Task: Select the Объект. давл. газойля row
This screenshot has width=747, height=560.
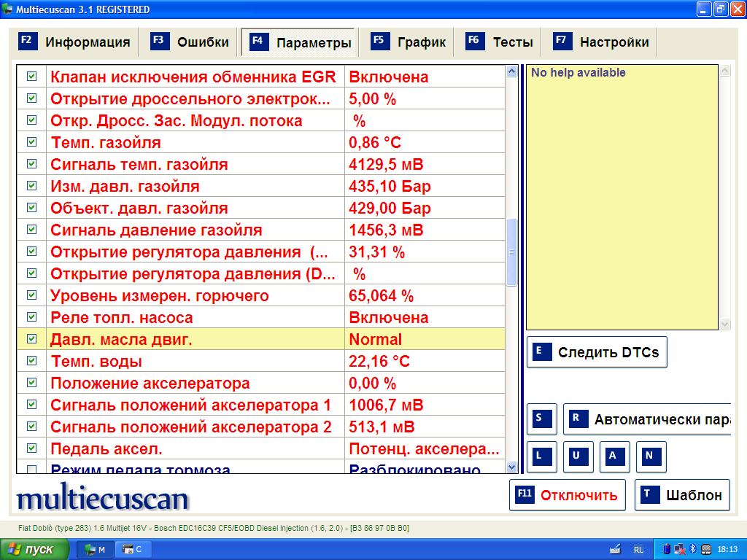Action: click(x=261, y=208)
